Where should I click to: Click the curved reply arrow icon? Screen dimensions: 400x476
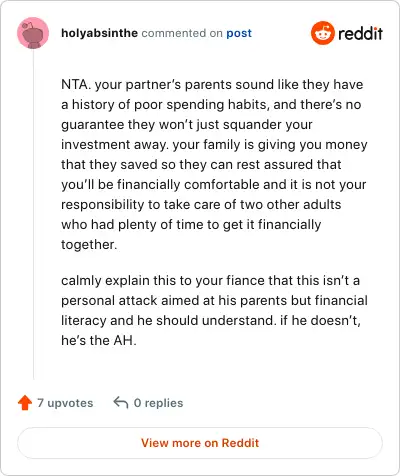click(x=121, y=402)
